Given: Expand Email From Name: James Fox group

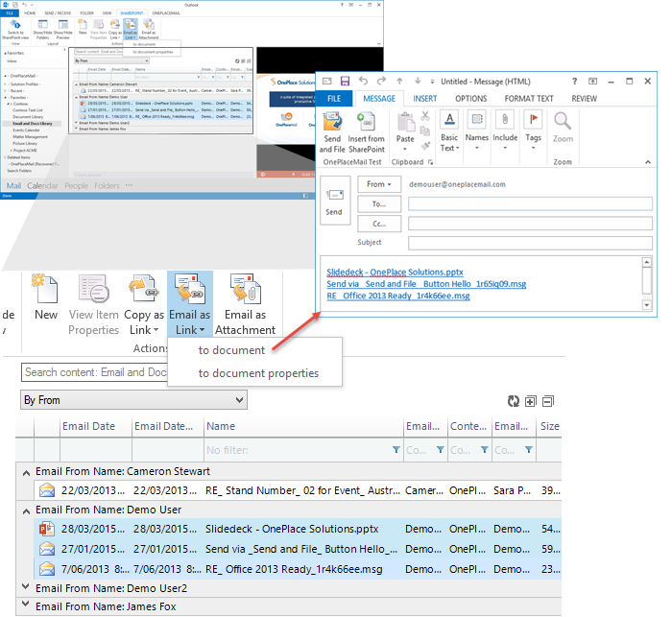Looking at the screenshot, I should [x=25, y=605].
